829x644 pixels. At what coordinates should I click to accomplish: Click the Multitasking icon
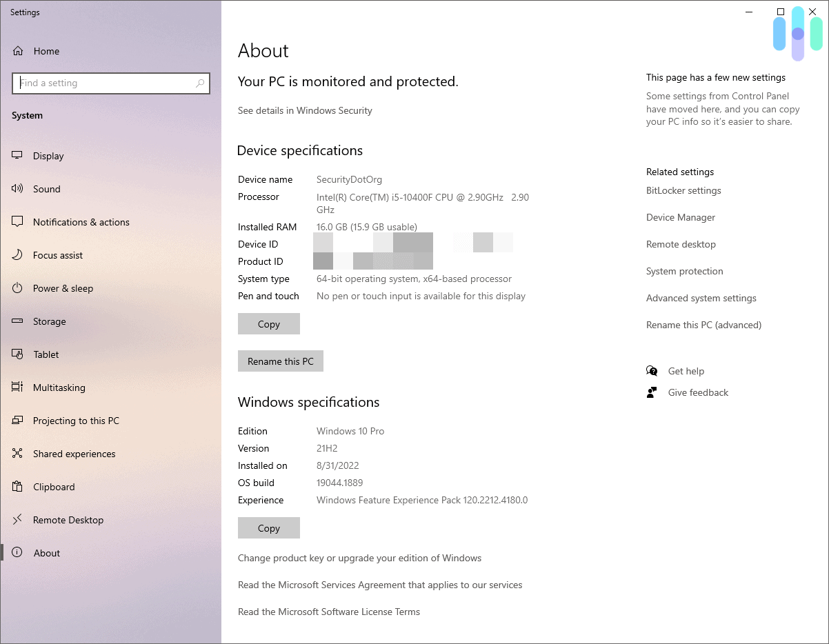[17, 387]
